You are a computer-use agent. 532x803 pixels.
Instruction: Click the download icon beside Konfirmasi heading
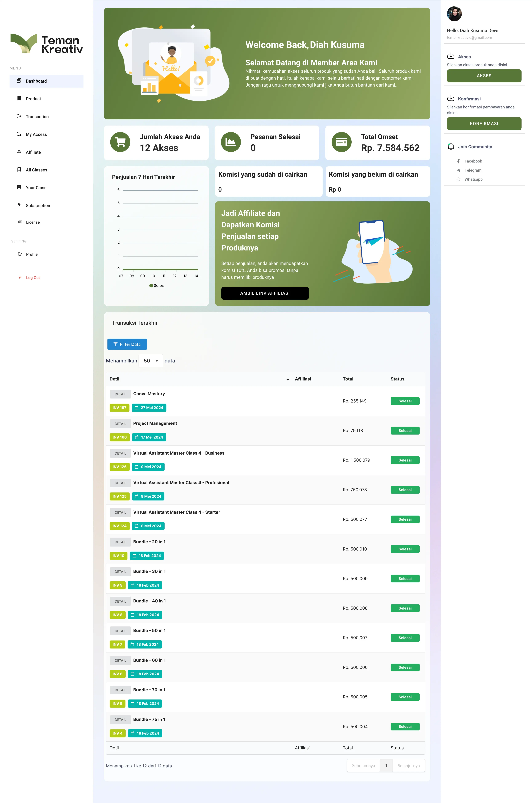451,98
